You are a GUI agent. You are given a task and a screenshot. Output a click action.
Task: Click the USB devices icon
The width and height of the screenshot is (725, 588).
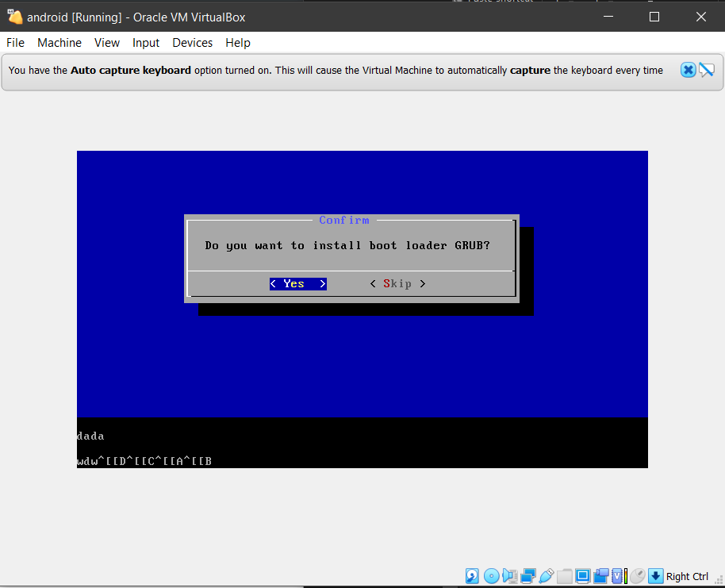pos(546,576)
